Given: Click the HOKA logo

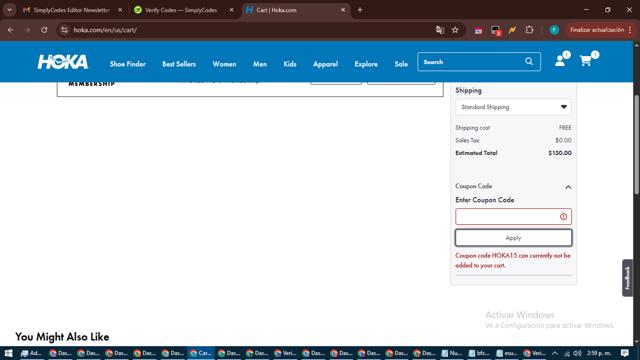Looking at the screenshot, I should [62, 62].
